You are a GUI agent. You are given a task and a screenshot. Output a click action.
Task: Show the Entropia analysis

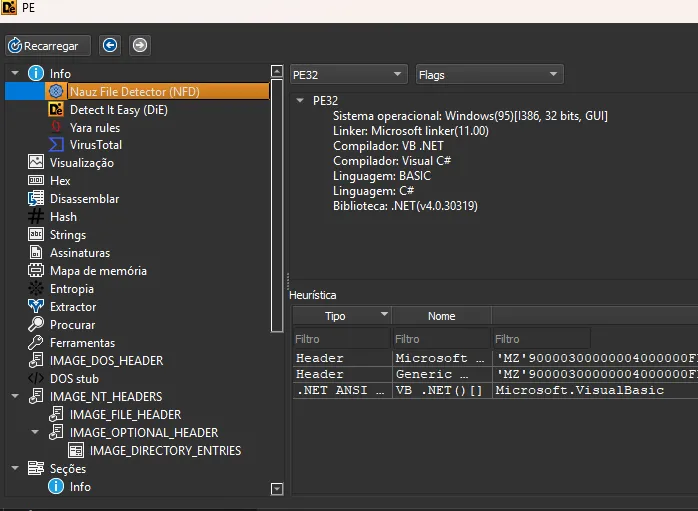click(71, 289)
